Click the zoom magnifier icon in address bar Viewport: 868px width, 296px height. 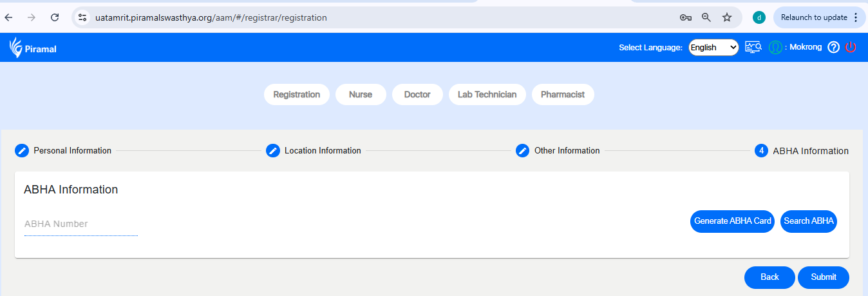(706, 17)
